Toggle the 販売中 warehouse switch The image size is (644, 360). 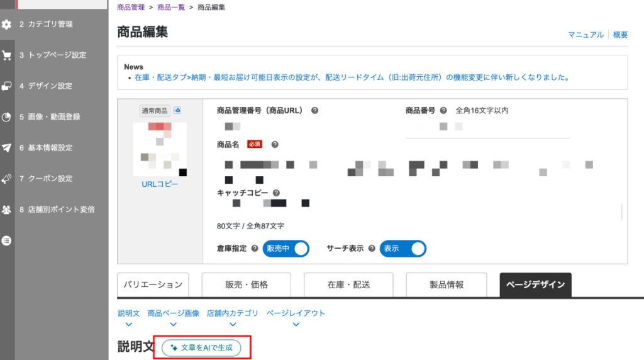point(286,249)
